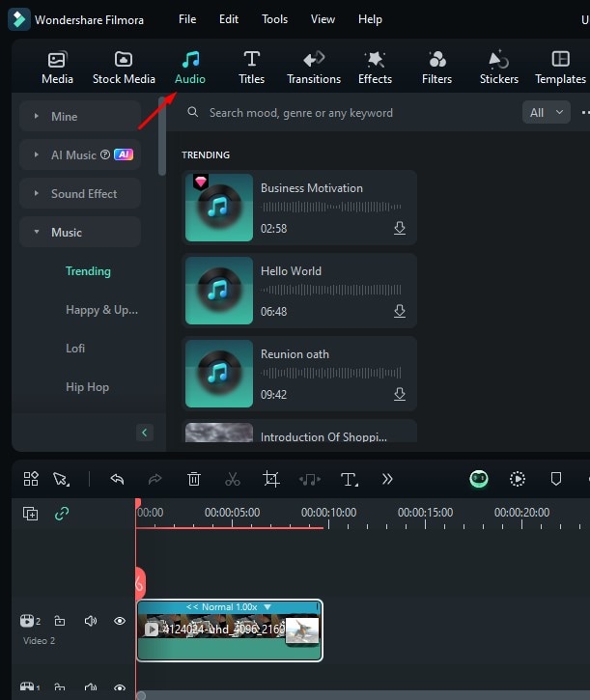Expand the AI Music category
The image size is (590, 700).
click(x=80, y=154)
